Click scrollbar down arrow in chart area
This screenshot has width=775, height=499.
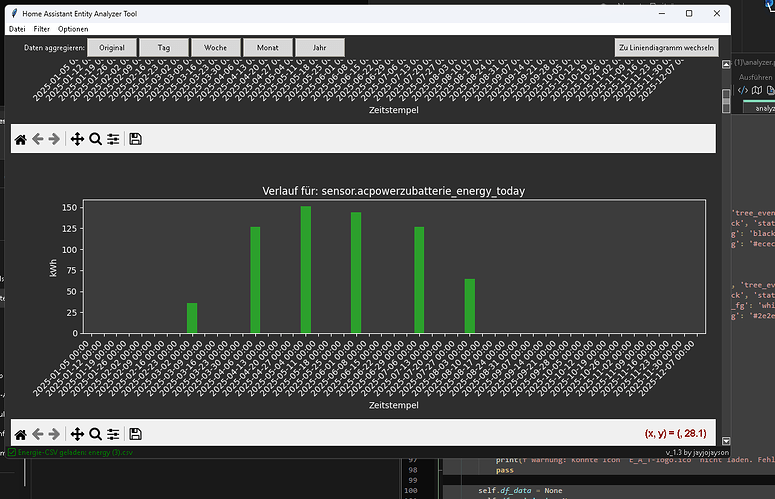726,441
